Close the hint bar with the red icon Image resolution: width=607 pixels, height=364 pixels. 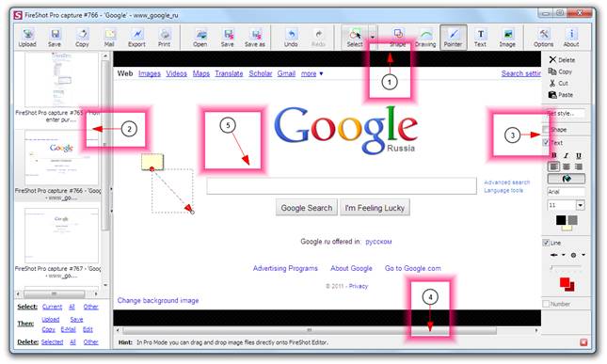(583, 342)
